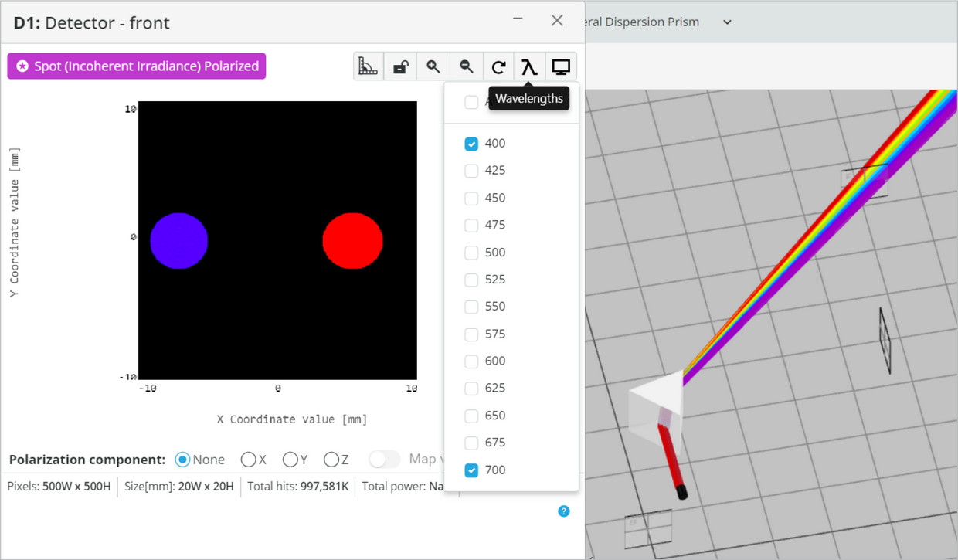Enable the 525 wavelength
Screen dimensions: 958x560
[x=471, y=280]
